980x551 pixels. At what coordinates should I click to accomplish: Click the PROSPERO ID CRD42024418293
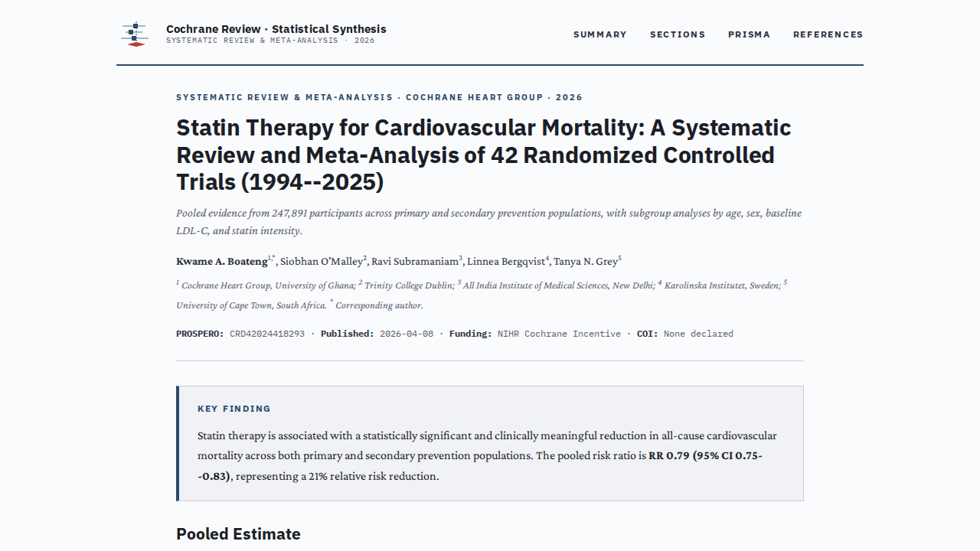point(267,334)
